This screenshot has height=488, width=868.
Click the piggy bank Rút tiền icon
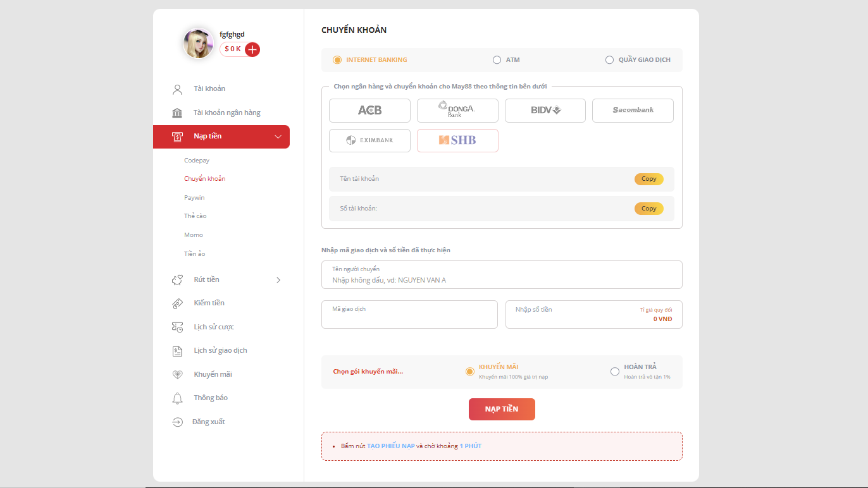pos(178,279)
